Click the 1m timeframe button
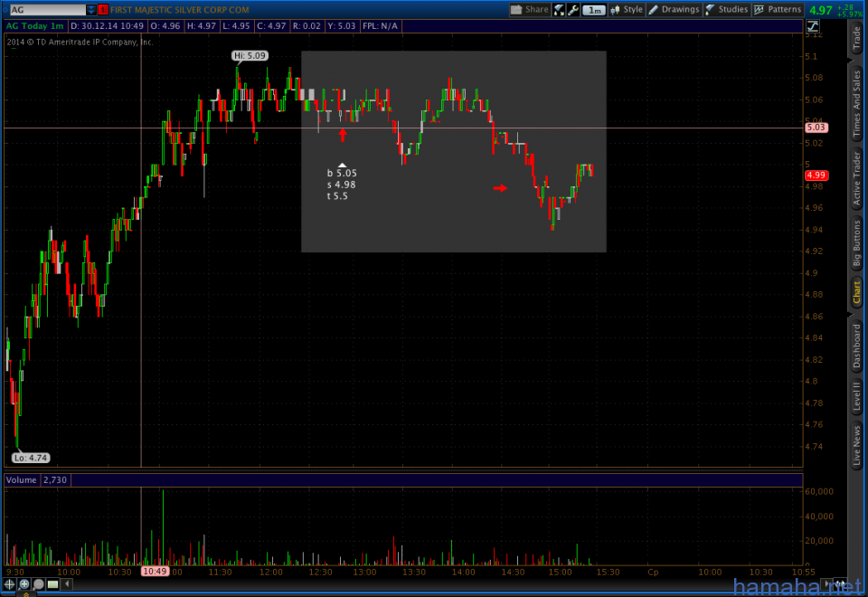The image size is (868, 597). tap(594, 10)
